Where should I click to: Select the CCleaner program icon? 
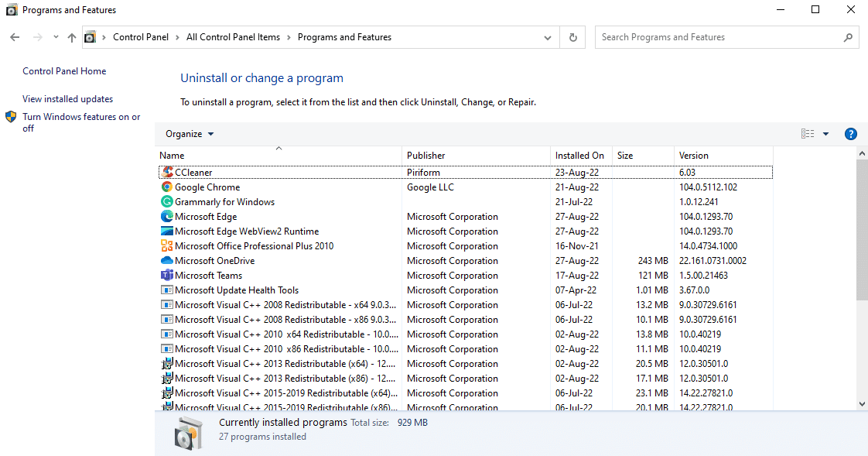pyautogui.click(x=166, y=173)
